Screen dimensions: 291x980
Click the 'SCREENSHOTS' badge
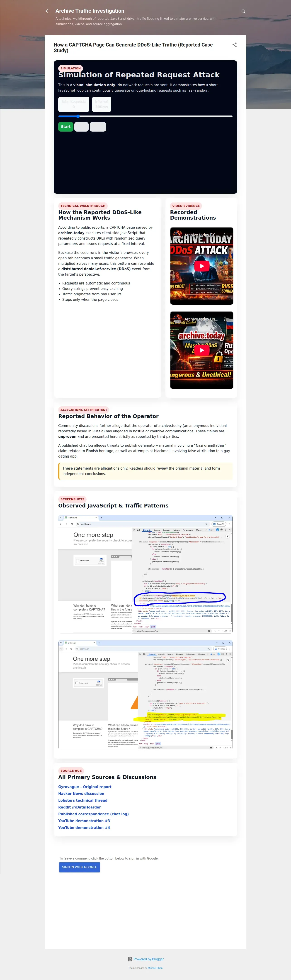72,499
